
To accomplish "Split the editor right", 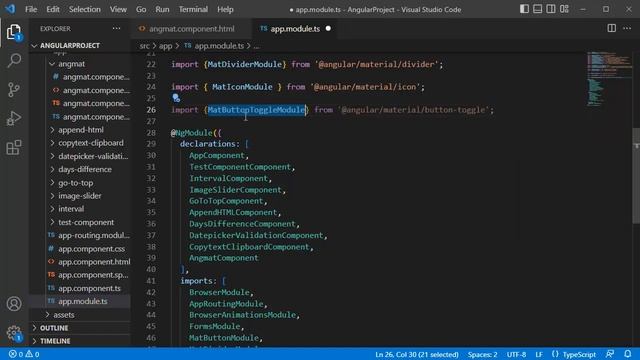I will (611, 28).
